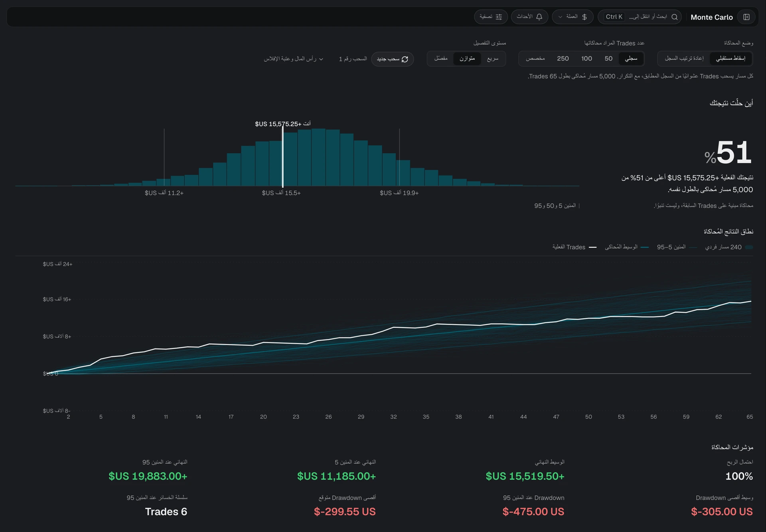Select the reorder-record simulation mode

(x=684, y=59)
